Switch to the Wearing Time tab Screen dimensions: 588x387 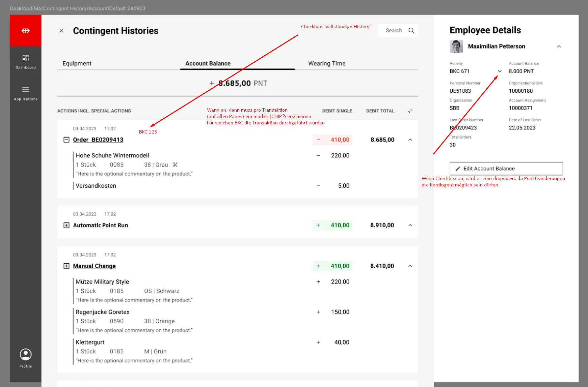[x=326, y=63]
